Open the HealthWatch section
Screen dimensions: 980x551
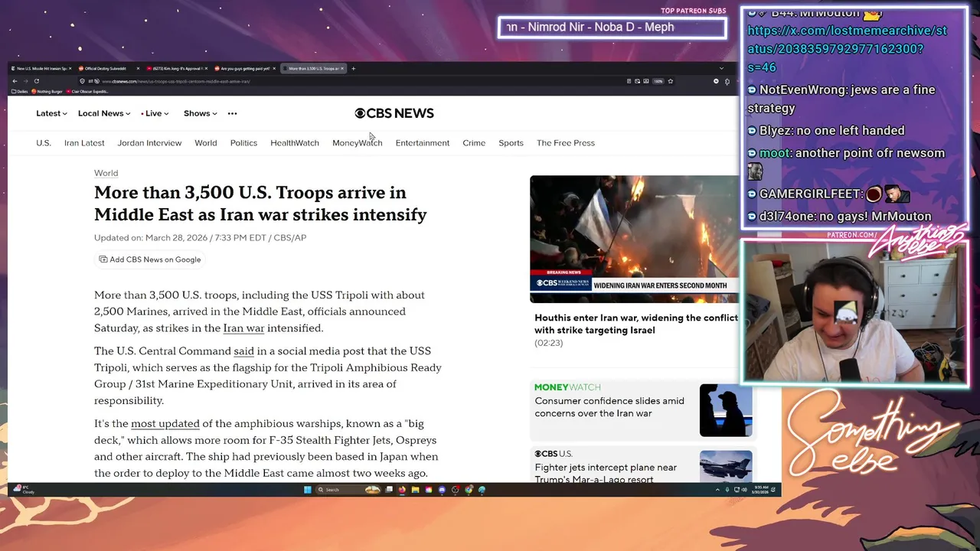[x=295, y=143]
